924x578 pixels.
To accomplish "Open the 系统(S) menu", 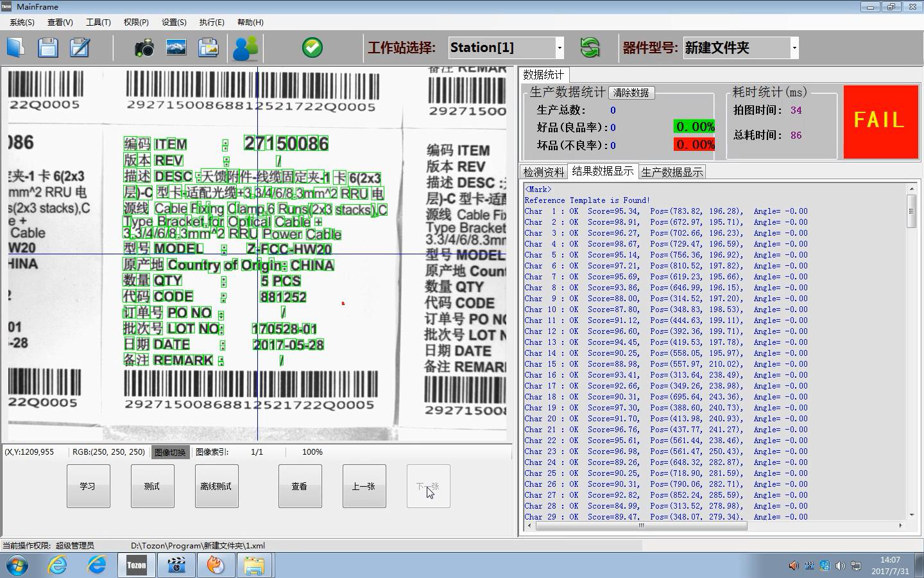I will [22, 22].
